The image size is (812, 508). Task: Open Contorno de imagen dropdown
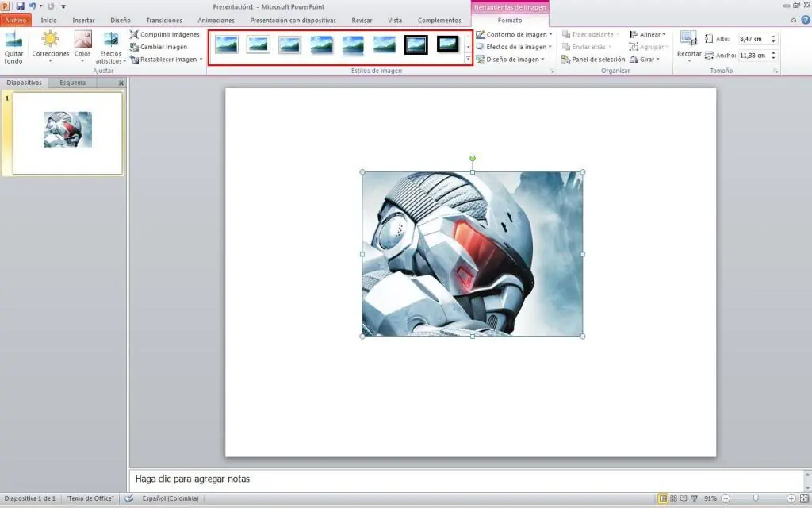coord(514,34)
